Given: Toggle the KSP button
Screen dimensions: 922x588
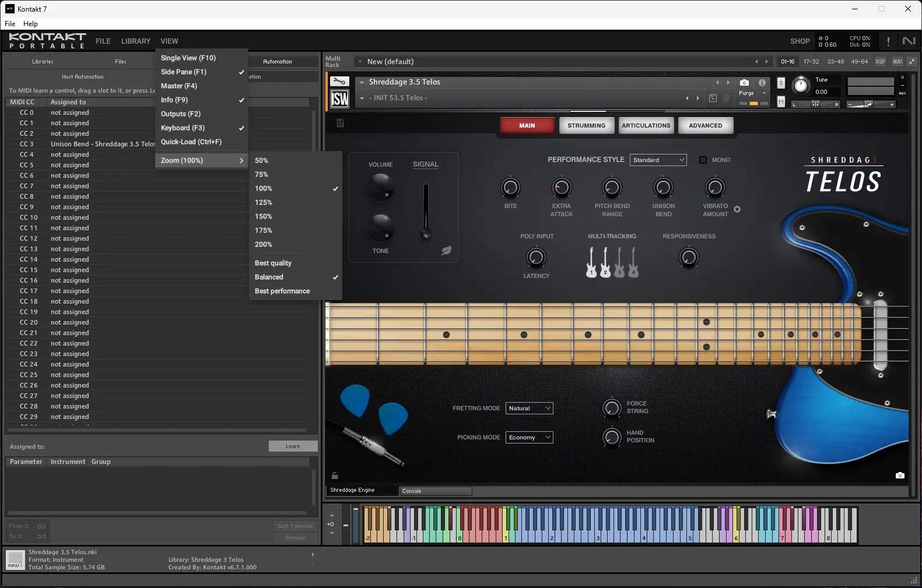Looking at the screenshot, I should [x=881, y=61].
